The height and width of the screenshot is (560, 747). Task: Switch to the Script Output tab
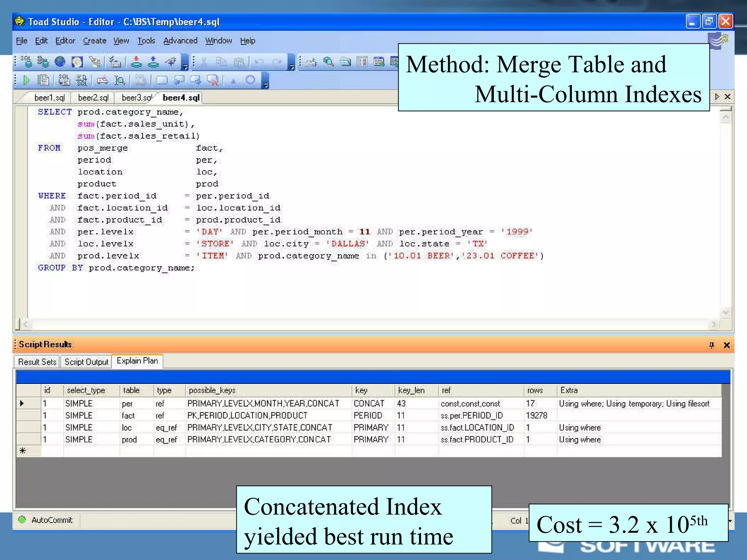pos(86,362)
